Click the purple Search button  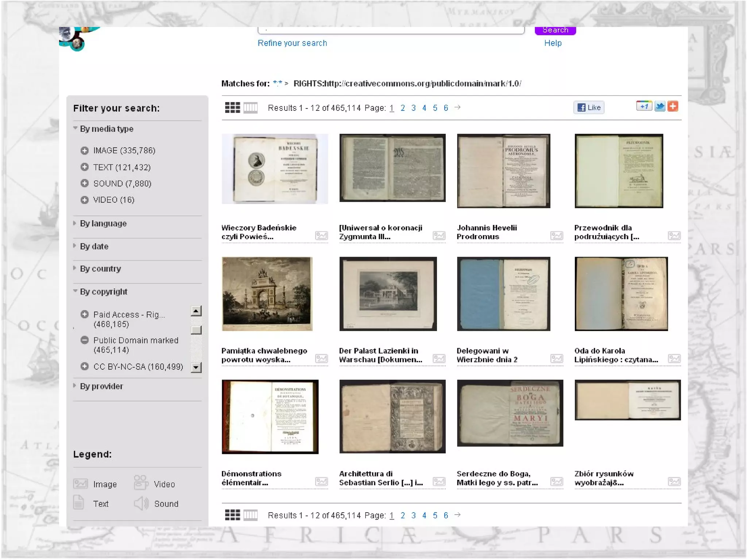555,30
